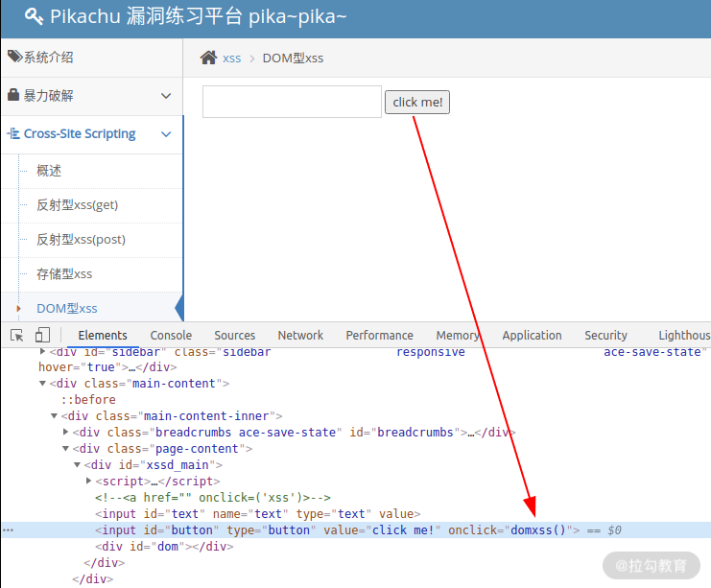
Task: Switch to the Console tab
Action: tap(171, 336)
